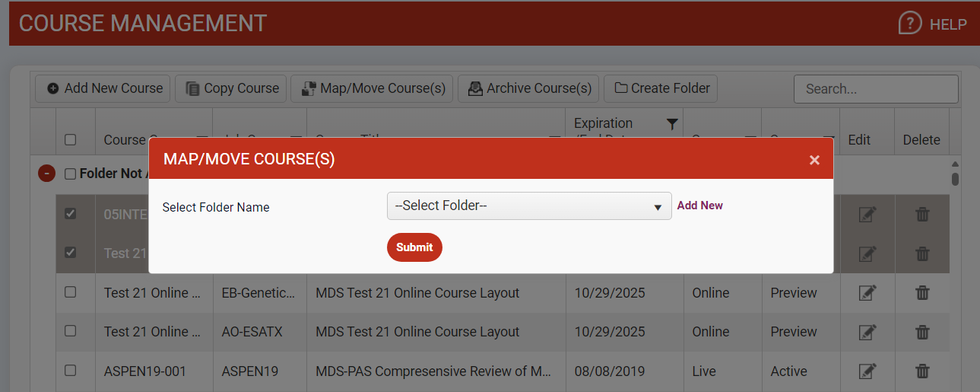Check the ASPEN19-001 row checkbox
The width and height of the screenshot is (980, 392).
point(70,371)
